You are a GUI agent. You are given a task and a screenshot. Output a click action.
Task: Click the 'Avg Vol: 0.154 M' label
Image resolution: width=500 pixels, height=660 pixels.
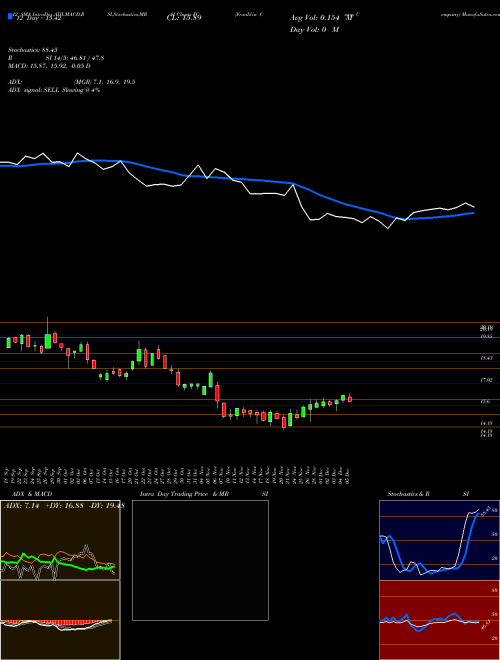coord(321,18)
